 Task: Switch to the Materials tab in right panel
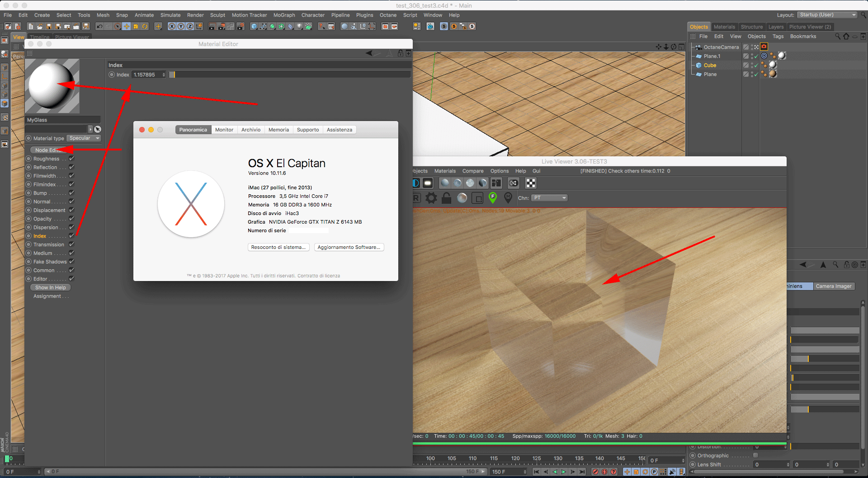[x=724, y=27]
